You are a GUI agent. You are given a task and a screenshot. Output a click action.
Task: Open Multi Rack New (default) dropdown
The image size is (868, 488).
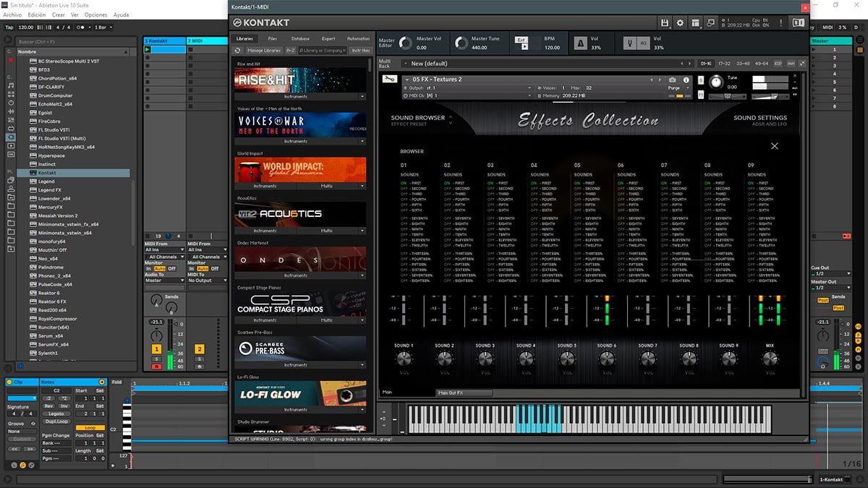[546, 64]
